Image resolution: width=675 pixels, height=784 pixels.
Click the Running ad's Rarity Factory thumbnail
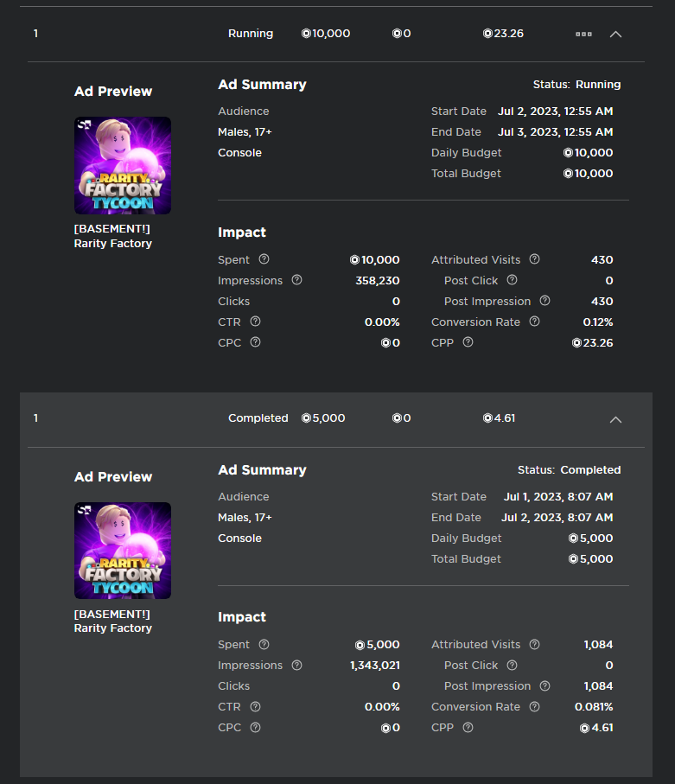(x=122, y=165)
